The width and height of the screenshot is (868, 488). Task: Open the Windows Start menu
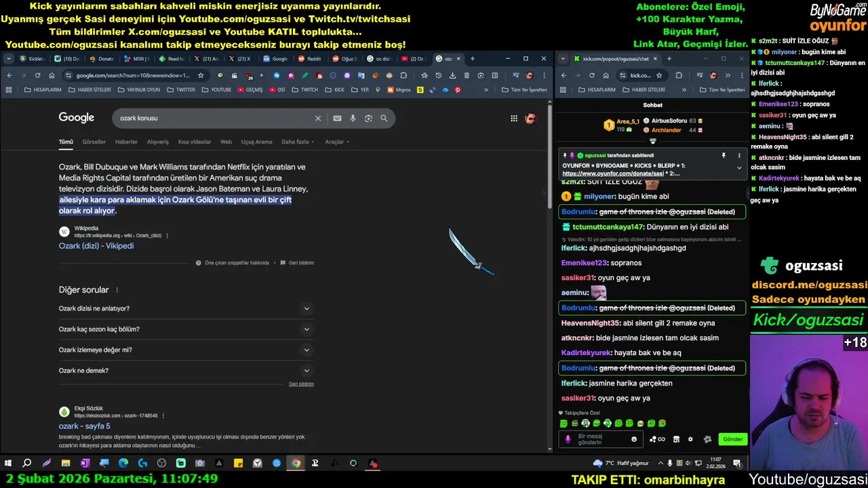pyautogui.click(x=8, y=464)
